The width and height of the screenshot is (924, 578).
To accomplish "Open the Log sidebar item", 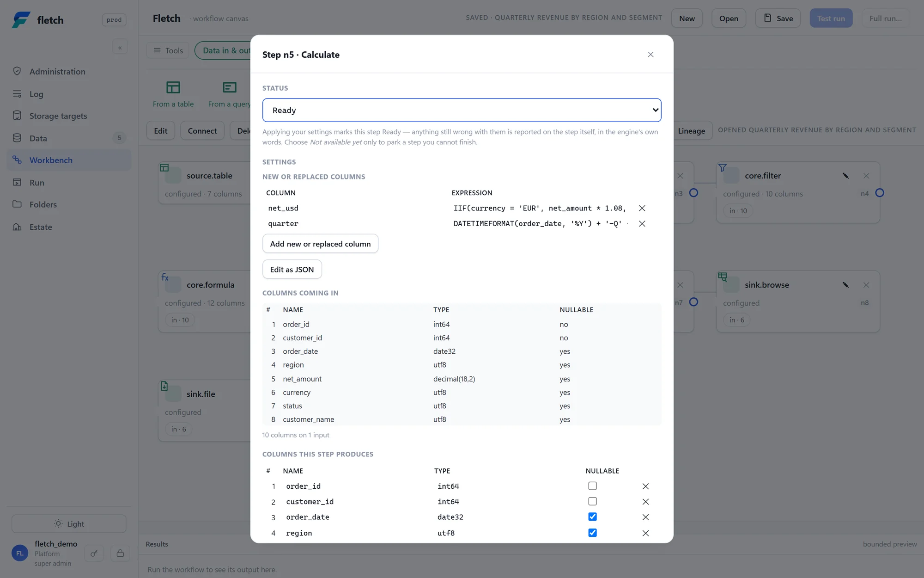I will pos(69,94).
